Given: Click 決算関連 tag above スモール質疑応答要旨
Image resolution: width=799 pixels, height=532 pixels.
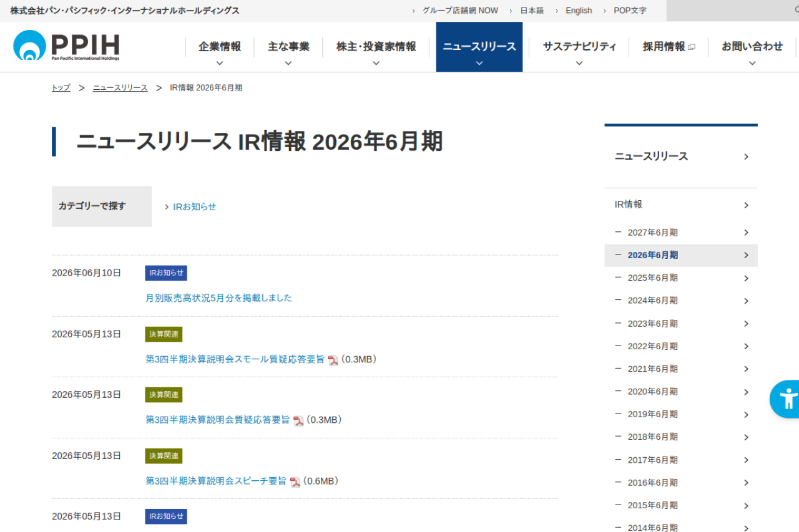Looking at the screenshot, I should coord(164,334).
